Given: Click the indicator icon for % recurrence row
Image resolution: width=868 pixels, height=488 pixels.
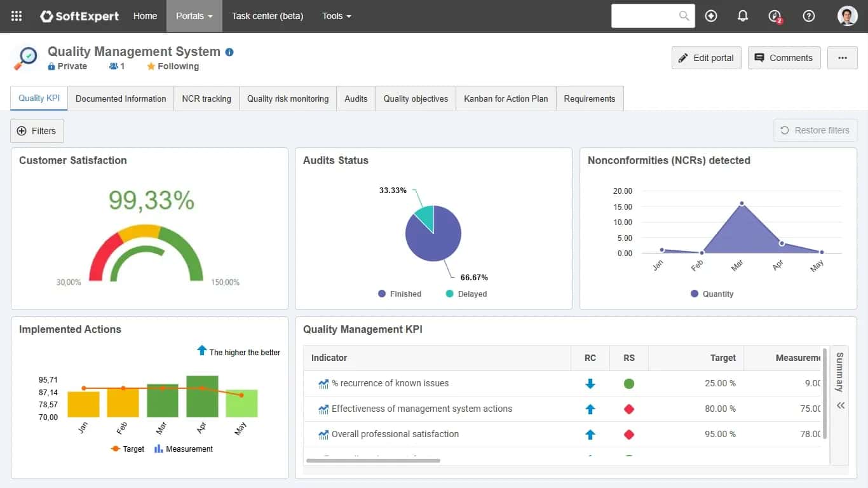Looking at the screenshot, I should click(x=323, y=384).
